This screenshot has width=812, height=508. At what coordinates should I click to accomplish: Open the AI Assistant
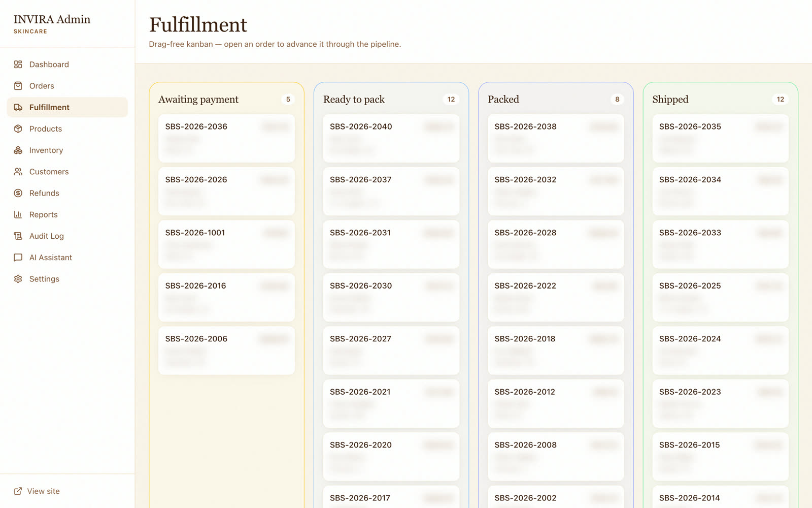tap(67, 258)
